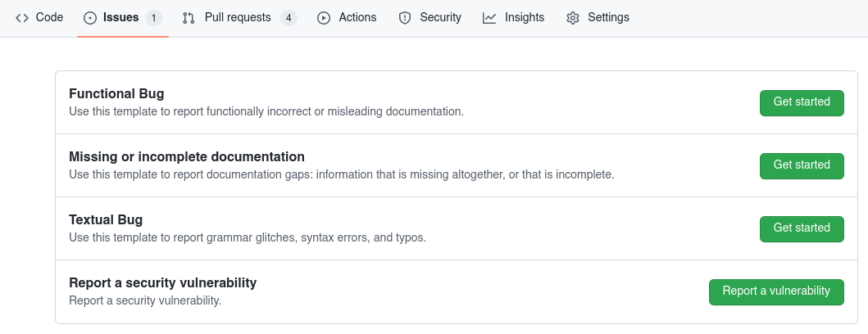Click the Settings gear icon

click(x=573, y=17)
